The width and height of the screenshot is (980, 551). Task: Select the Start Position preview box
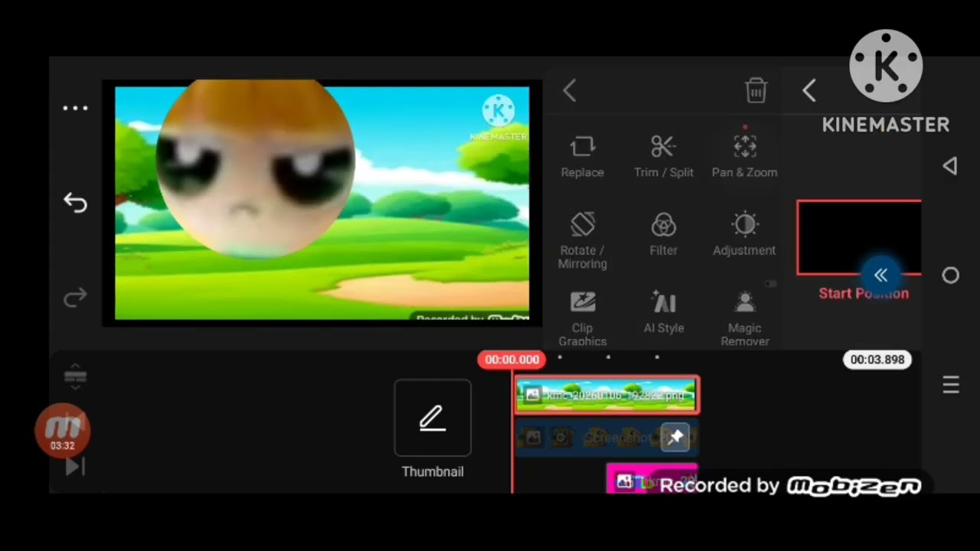858,237
